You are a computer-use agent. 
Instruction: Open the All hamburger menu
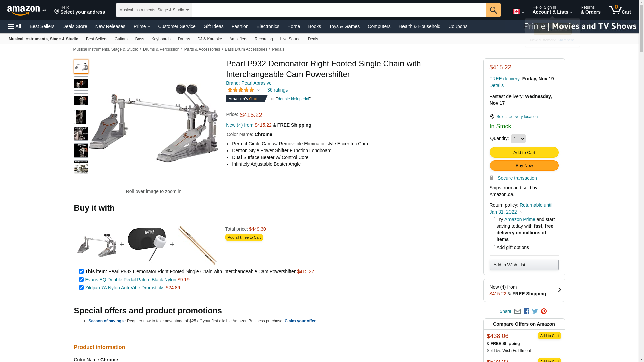(15, 26)
